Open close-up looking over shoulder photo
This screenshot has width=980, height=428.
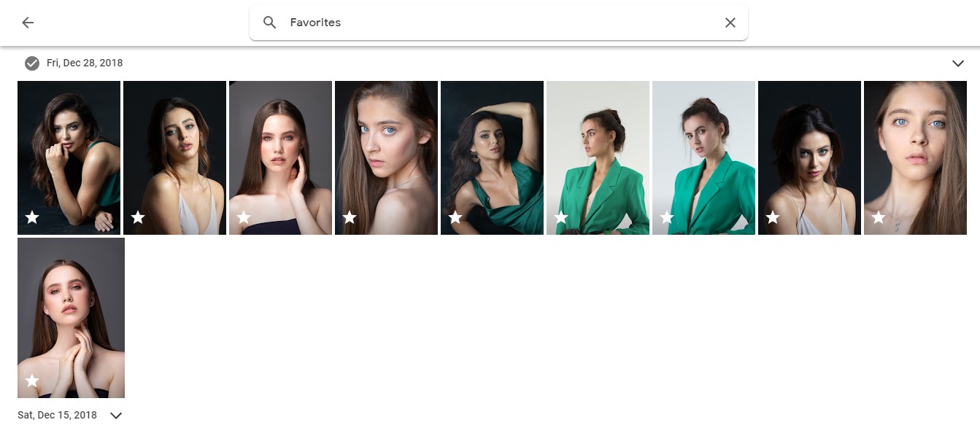click(386, 157)
